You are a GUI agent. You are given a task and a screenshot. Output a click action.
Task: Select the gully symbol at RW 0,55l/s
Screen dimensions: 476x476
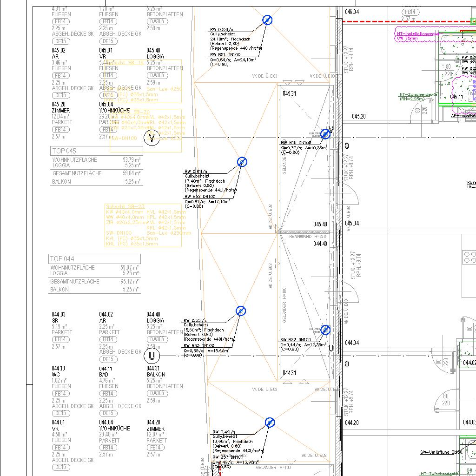tap(240, 311)
